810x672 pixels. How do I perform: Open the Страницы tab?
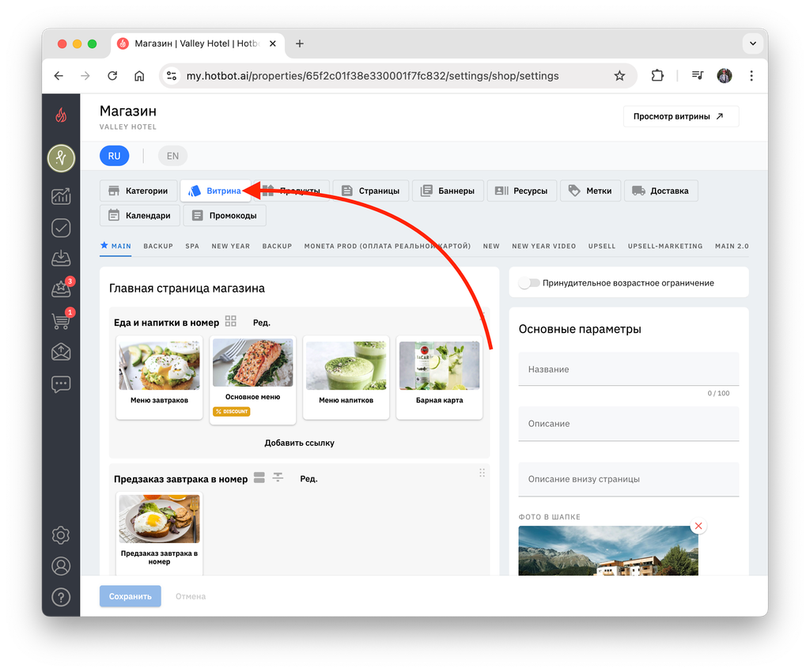coord(370,191)
